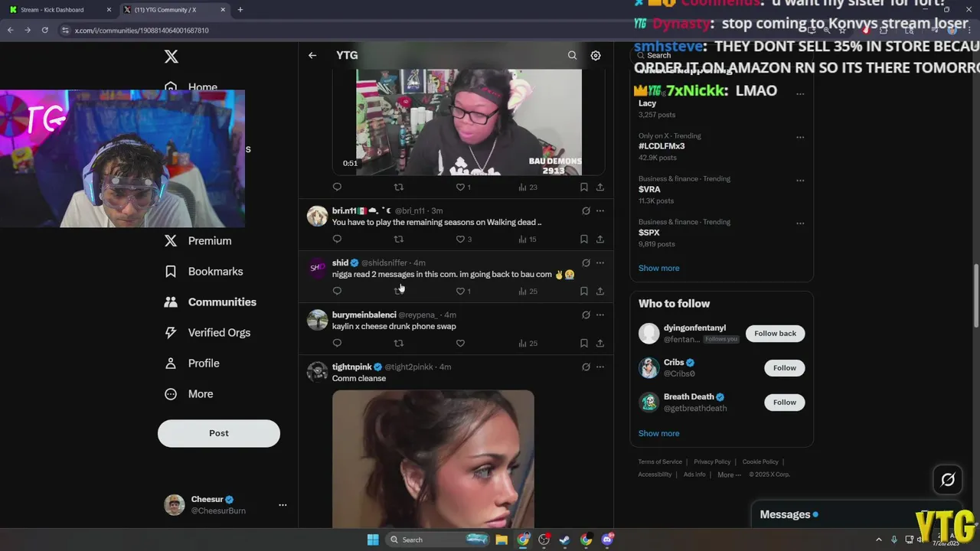This screenshot has height=551, width=980.
Task: Open tightnpink's Comm cleanse image
Action: pos(433,459)
